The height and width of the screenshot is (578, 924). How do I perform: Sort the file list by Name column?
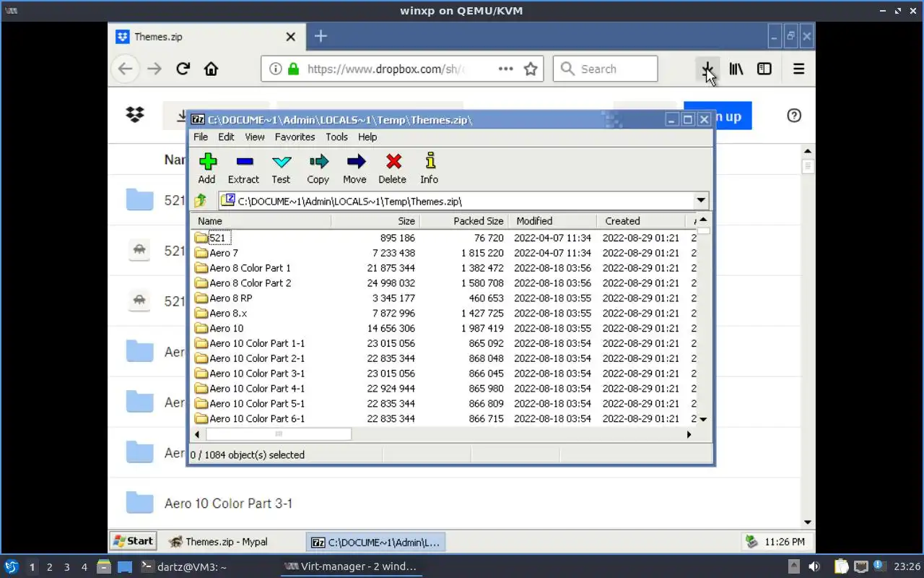click(261, 221)
